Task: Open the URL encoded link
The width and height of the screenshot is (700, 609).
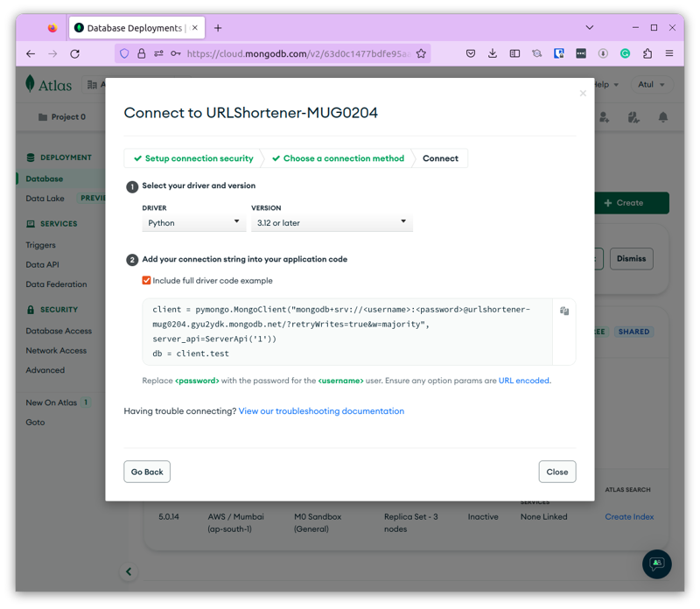Action: click(524, 381)
